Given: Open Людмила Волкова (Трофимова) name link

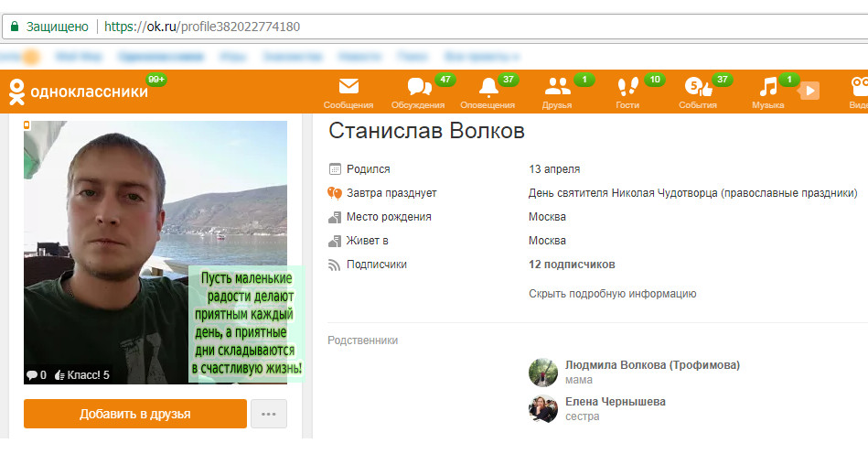Looking at the screenshot, I should coord(653,365).
